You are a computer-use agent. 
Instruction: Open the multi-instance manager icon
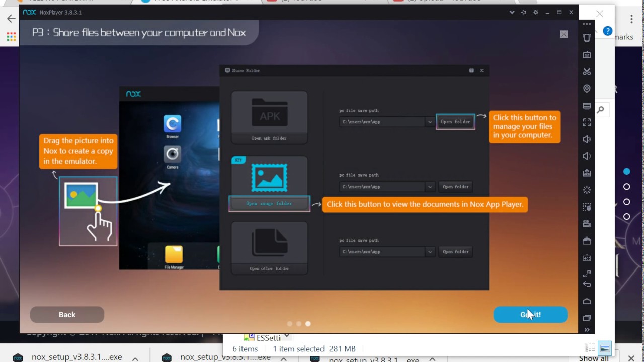click(x=587, y=241)
